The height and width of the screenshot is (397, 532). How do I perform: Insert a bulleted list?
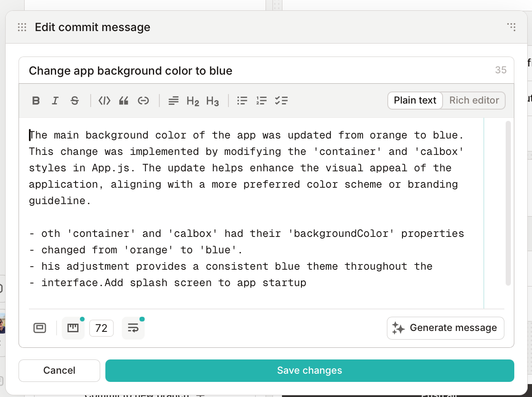(242, 101)
